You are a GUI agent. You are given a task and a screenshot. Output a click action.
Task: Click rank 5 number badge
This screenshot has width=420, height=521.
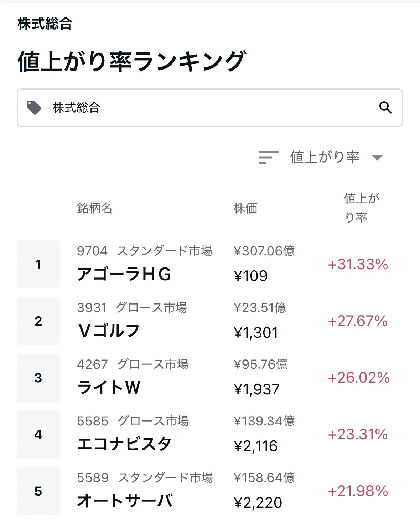click(x=38, y=491)
